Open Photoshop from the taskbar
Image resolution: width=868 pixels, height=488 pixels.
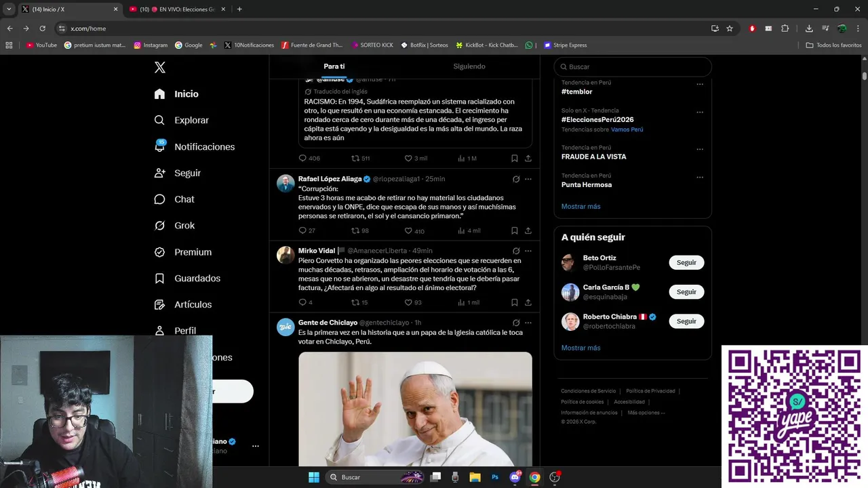click(x=495, y=477)
